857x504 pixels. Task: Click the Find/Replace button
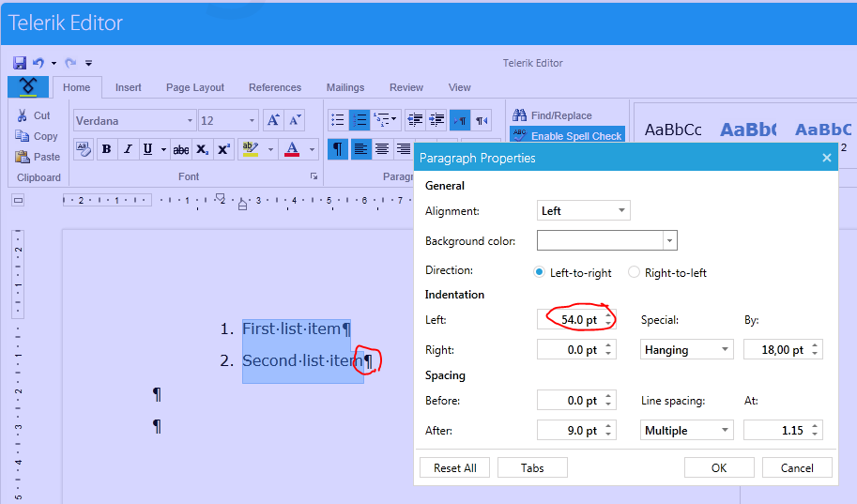point(553,115)
